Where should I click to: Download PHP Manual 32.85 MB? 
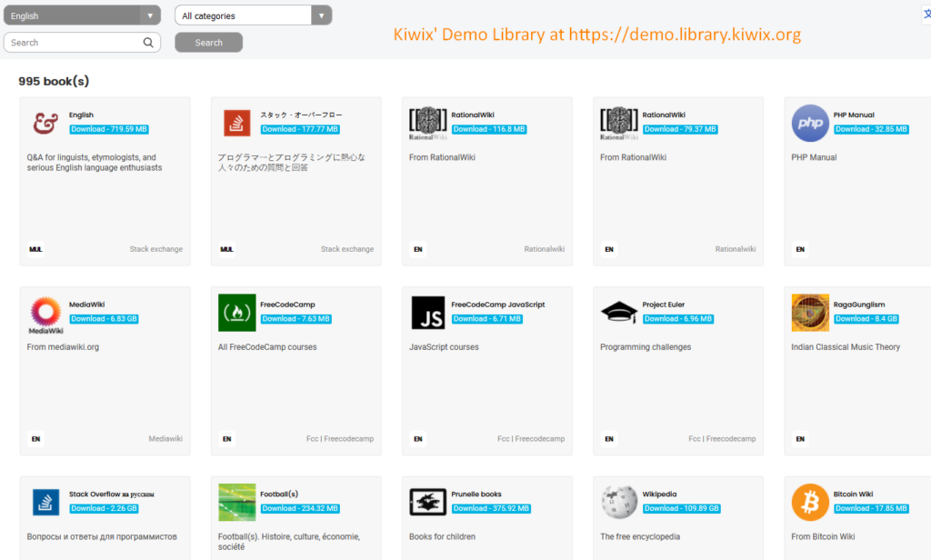coord(871,129)
